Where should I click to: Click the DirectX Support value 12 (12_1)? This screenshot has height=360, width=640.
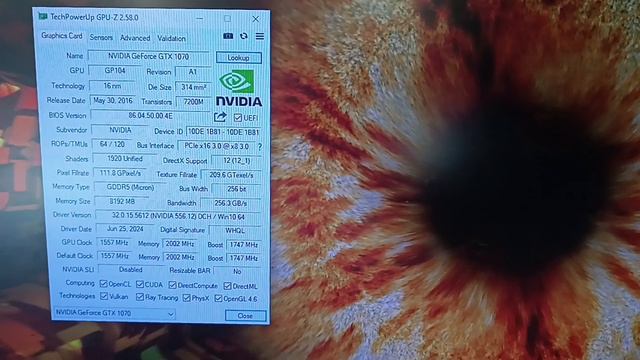click(236, 161)
